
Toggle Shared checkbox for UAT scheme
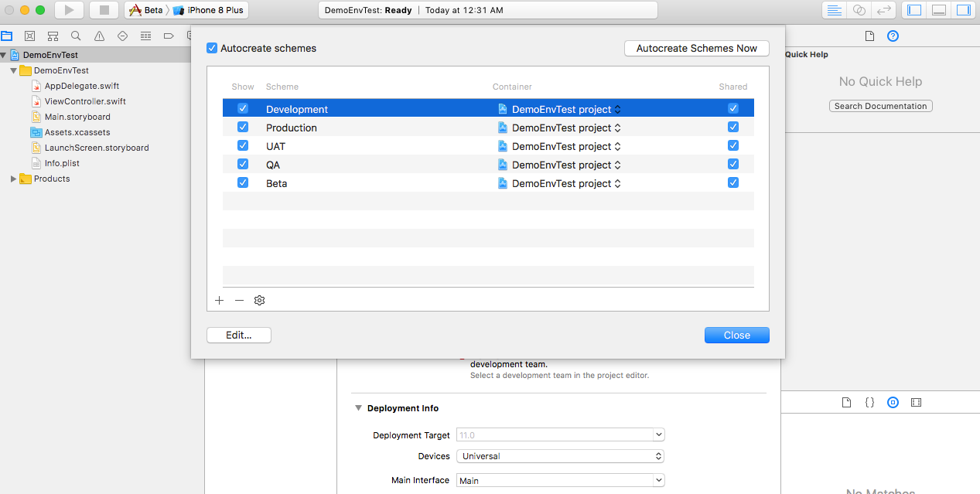click(x=733, y=145)
